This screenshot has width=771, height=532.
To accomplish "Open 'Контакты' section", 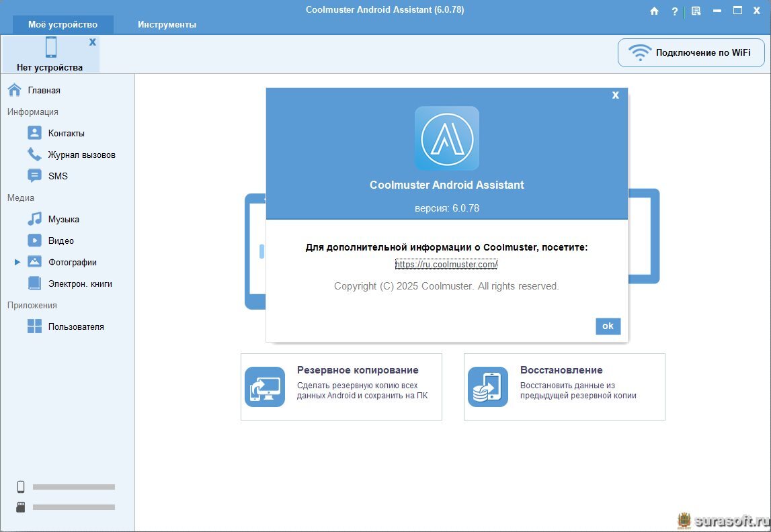I will click(x=67, y=133).
